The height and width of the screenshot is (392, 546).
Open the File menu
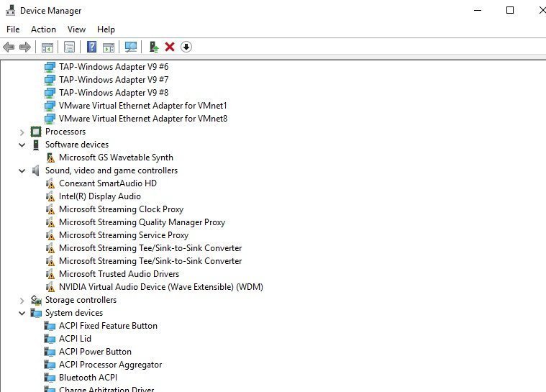13,29
